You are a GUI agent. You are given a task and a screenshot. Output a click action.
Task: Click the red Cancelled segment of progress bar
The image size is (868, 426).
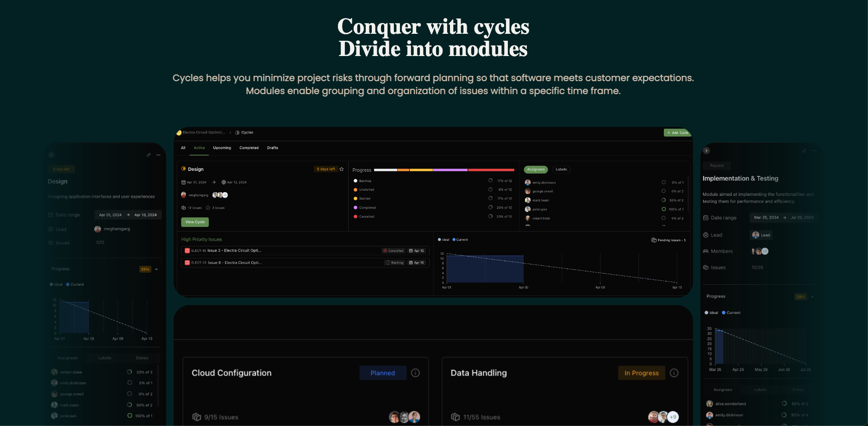point(491,170)
